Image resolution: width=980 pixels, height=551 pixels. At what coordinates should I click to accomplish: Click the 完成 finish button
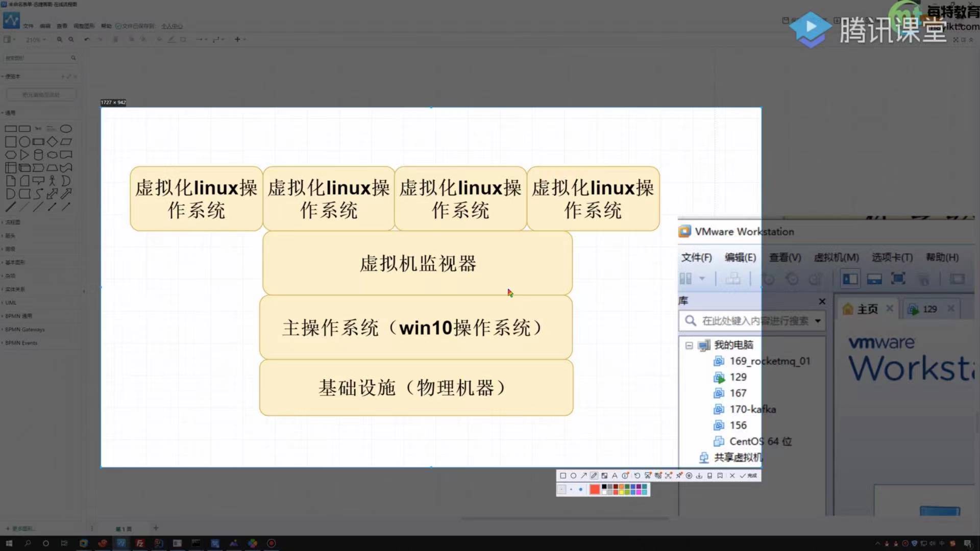pos(748,475)
